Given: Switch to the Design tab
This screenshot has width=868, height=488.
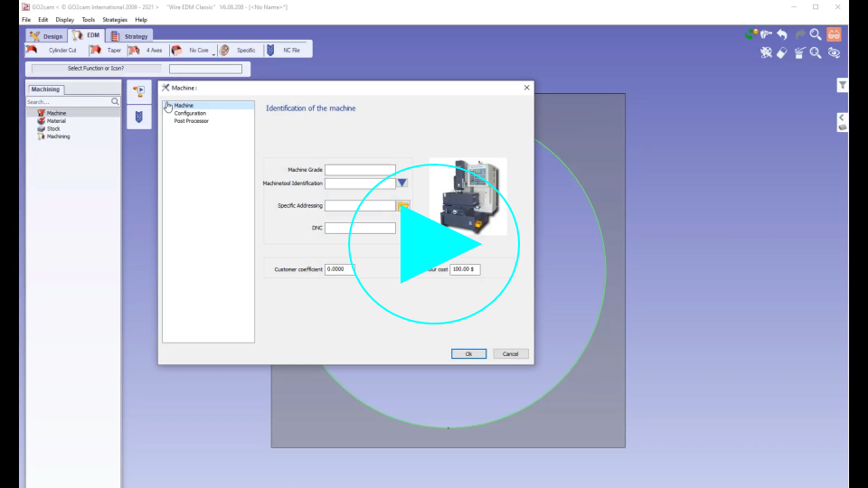Looking at the screenshot, I should 46,36.
